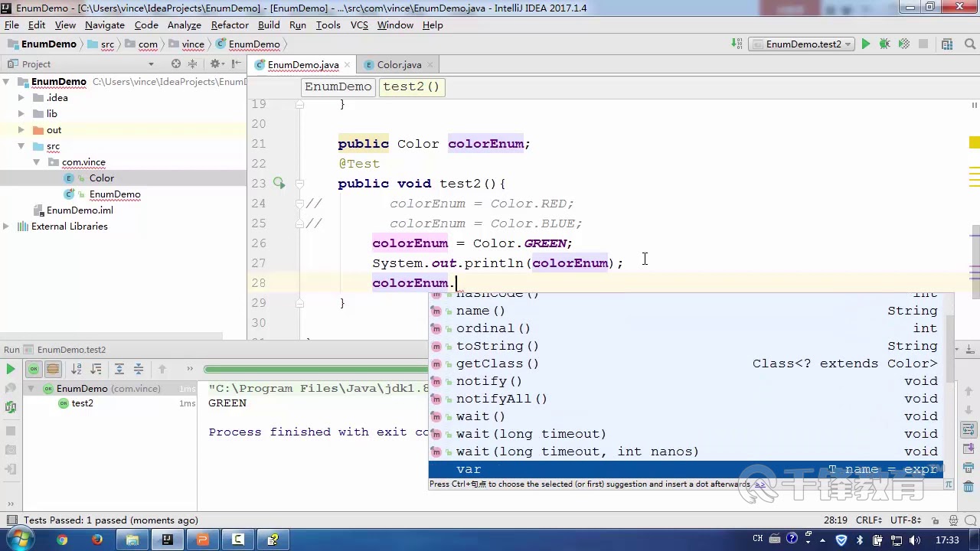Make project with binary arrow icon
This screenshot has height=551, width=980.
[737, 44]
